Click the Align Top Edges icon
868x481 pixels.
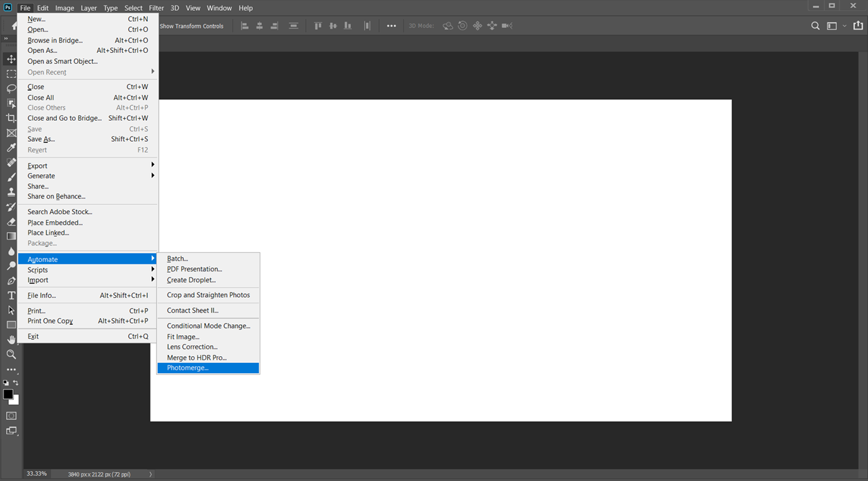coord(317,26)
